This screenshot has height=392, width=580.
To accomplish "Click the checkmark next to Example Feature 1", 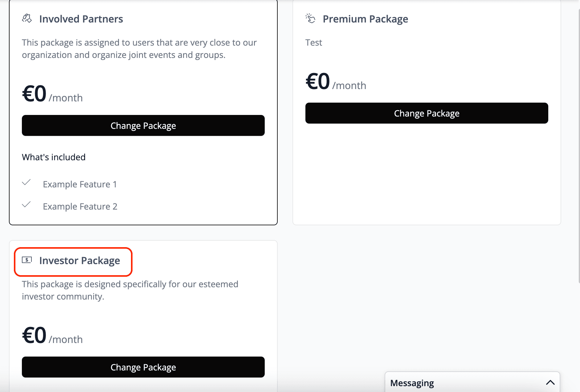I will (x=27, y=182).
